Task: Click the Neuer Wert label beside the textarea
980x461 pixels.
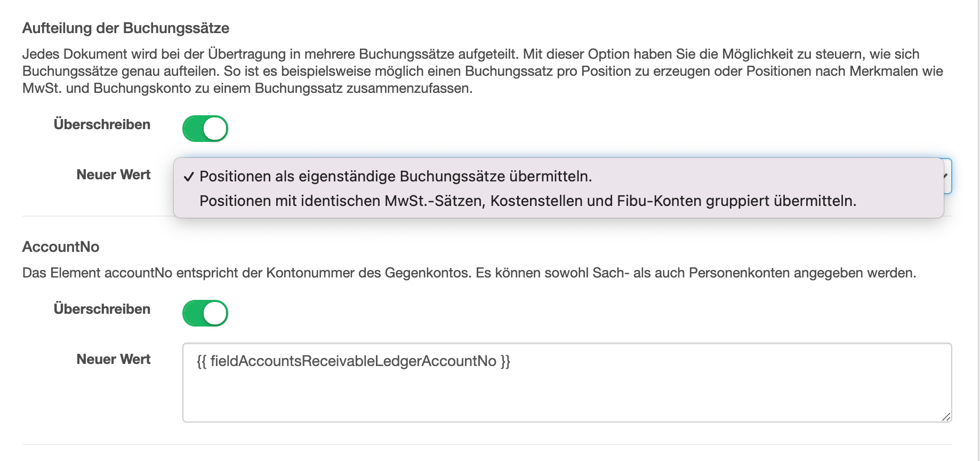Action: point(114,359)
